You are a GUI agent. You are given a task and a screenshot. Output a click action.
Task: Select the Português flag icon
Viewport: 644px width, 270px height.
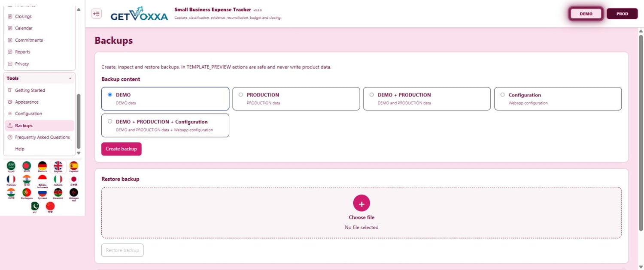[27, 192]
